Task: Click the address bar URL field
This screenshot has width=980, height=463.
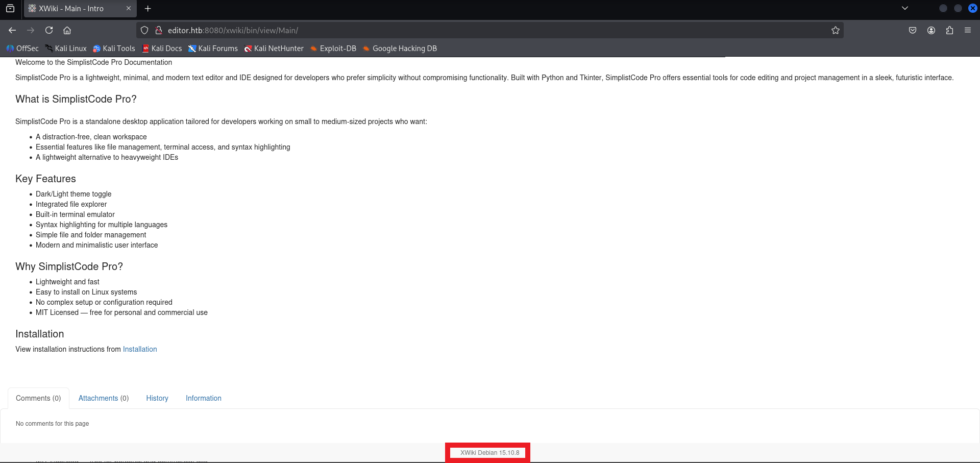Action: click(x=490, y=30)
